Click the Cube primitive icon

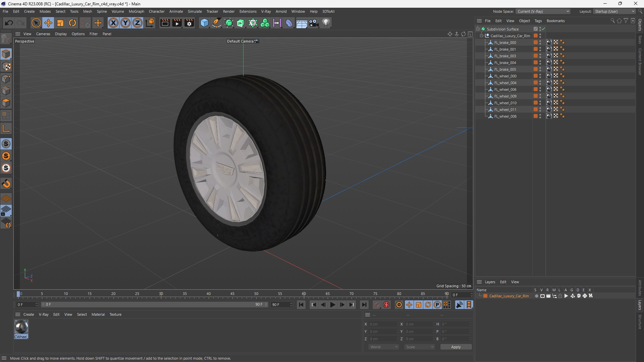click(204, 23)
